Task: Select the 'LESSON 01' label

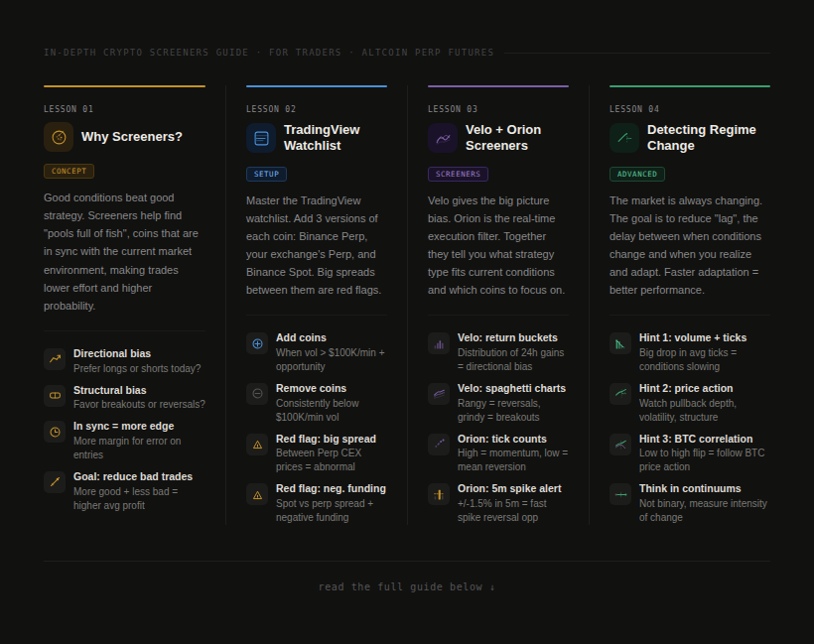Action: 68,109
